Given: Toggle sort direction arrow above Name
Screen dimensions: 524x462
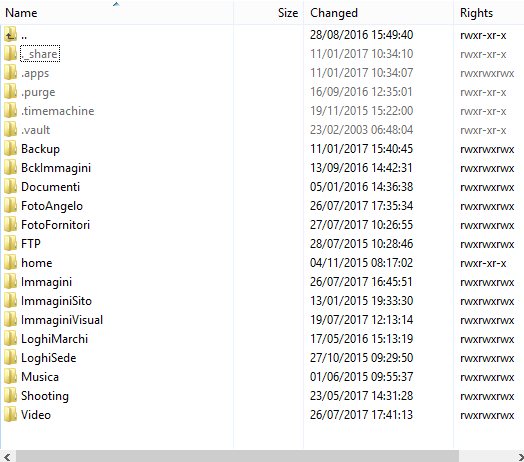Looking at the screenshot, I should (116, 4).
